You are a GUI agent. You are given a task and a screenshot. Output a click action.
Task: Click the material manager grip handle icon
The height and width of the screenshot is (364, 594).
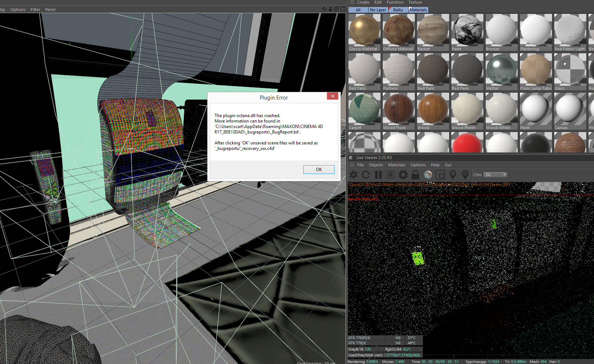coord(352,2)
